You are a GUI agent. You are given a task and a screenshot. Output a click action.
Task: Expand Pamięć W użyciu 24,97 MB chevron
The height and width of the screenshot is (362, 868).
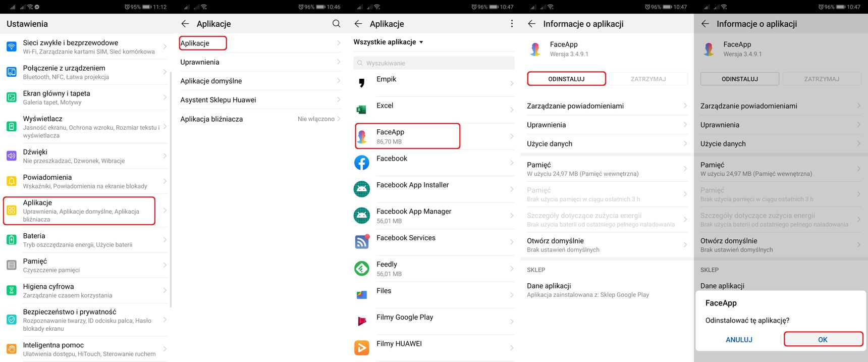(x=685, y=169)
